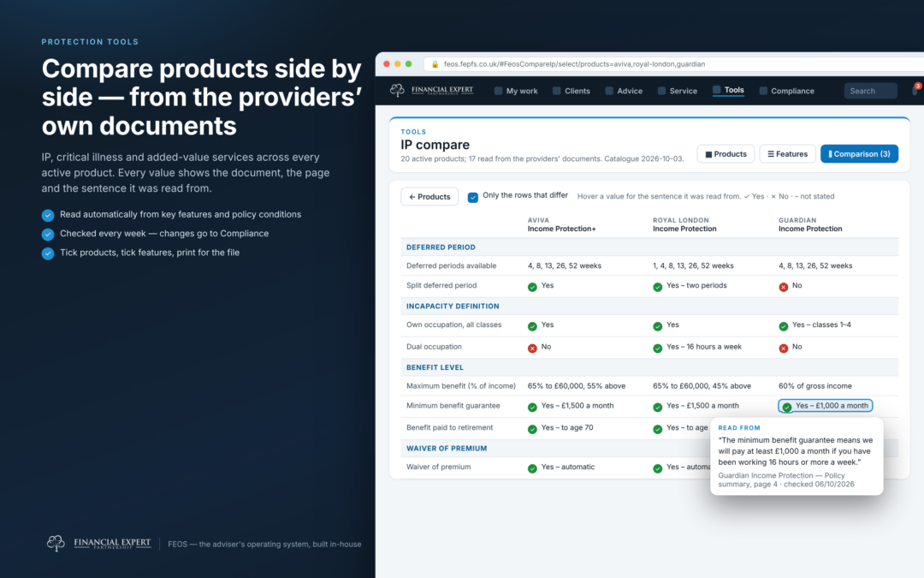Click red cross for Guardian dual occupation
924x578 pixels.
pos(783,348)
